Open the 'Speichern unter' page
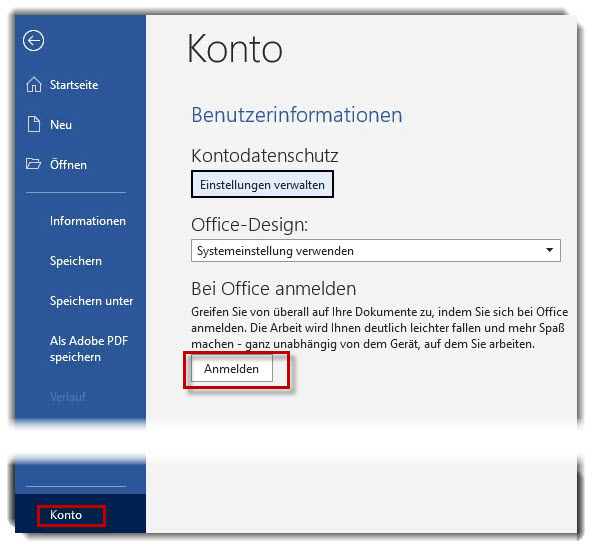 coord(91,301)
